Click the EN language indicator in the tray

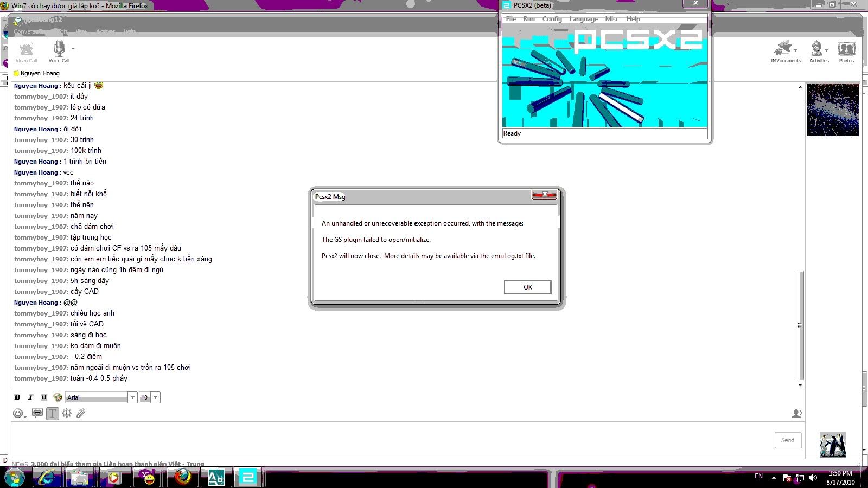click(x=758, y=476)
